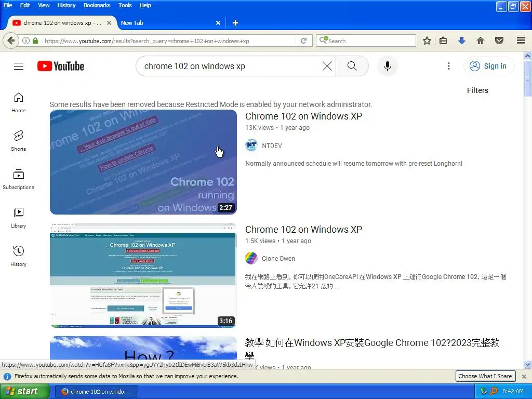Open the Filters option
The image size is (532, 399).
tap(477, 90)
